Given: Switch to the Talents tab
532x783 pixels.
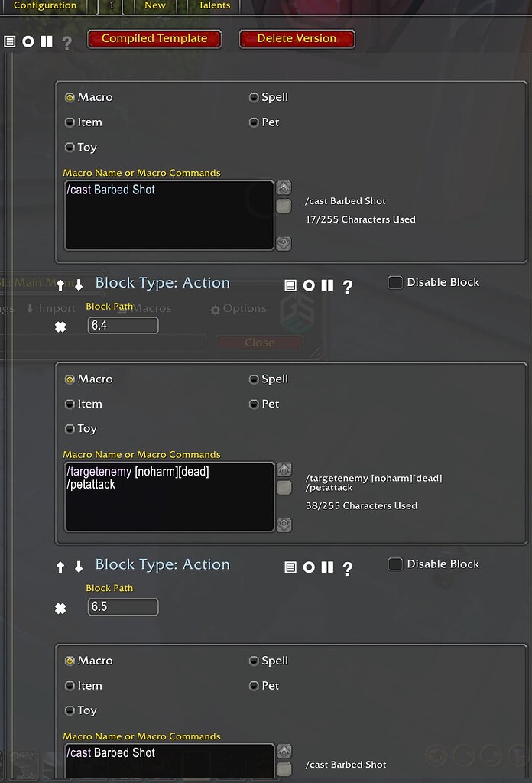Looking at the screenshot, I should click(213, 5).
